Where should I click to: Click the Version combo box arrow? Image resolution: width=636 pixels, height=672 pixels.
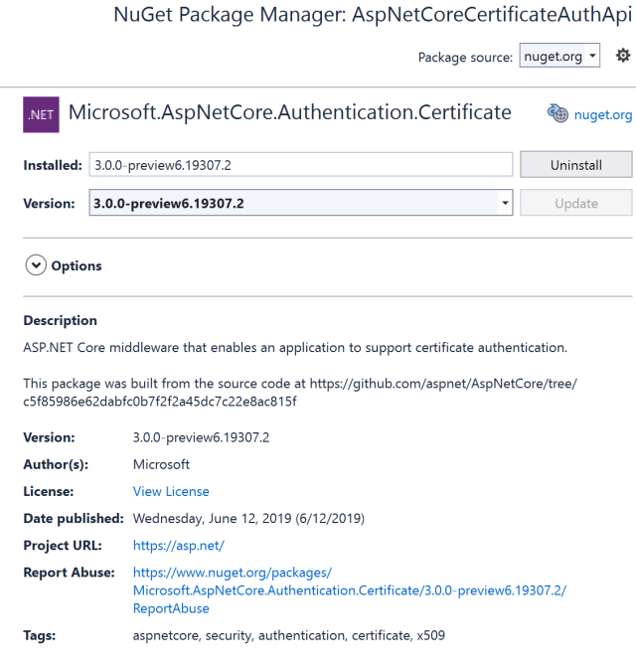(x=505, y=203)
